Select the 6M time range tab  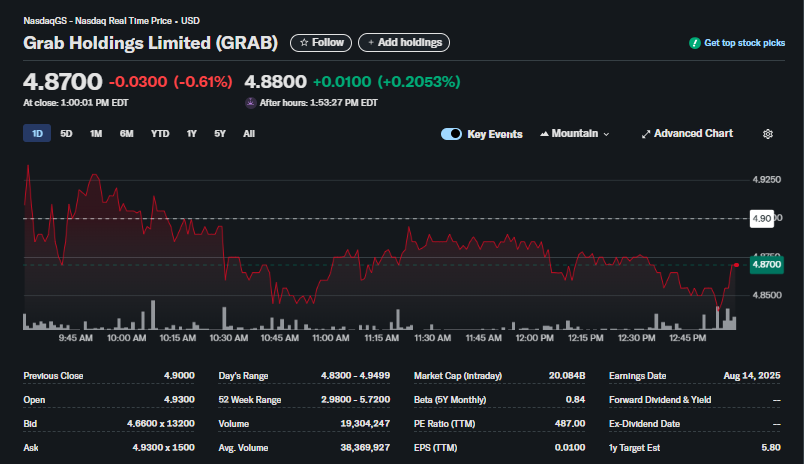[x=127, y=134]
